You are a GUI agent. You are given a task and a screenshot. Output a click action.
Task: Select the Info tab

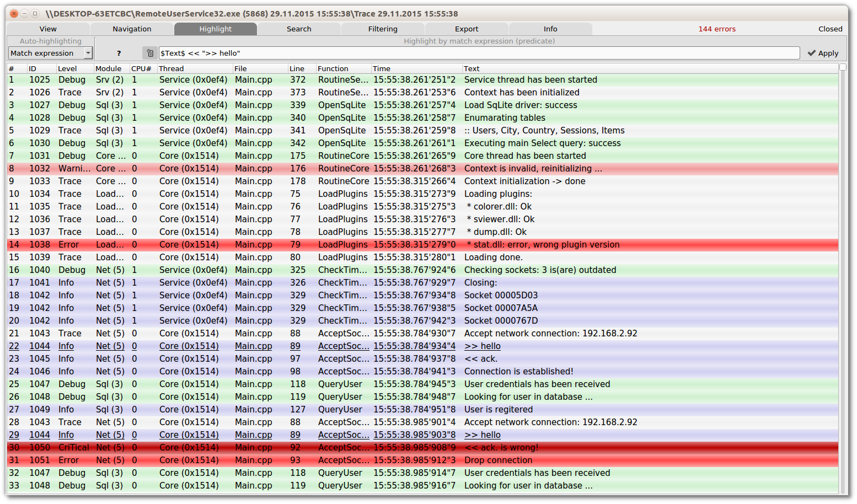(x=550, y=29)
